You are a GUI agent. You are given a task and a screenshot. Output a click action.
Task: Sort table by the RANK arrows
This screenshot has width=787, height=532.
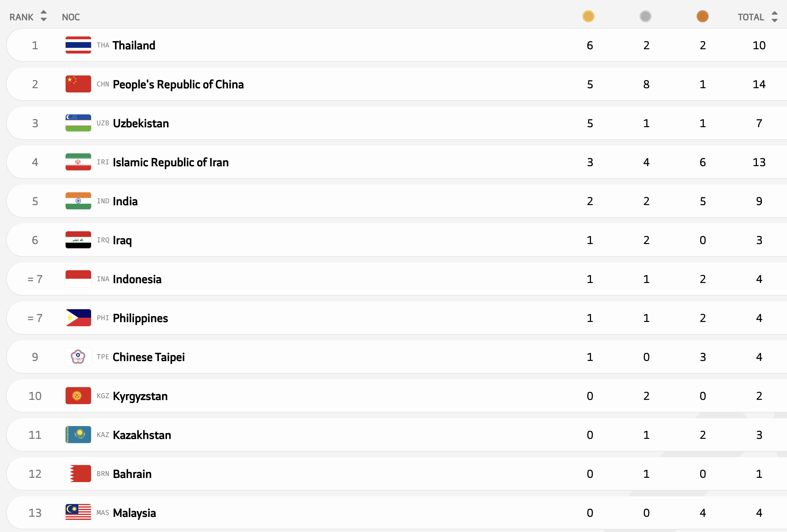click(x=44, y=16)
